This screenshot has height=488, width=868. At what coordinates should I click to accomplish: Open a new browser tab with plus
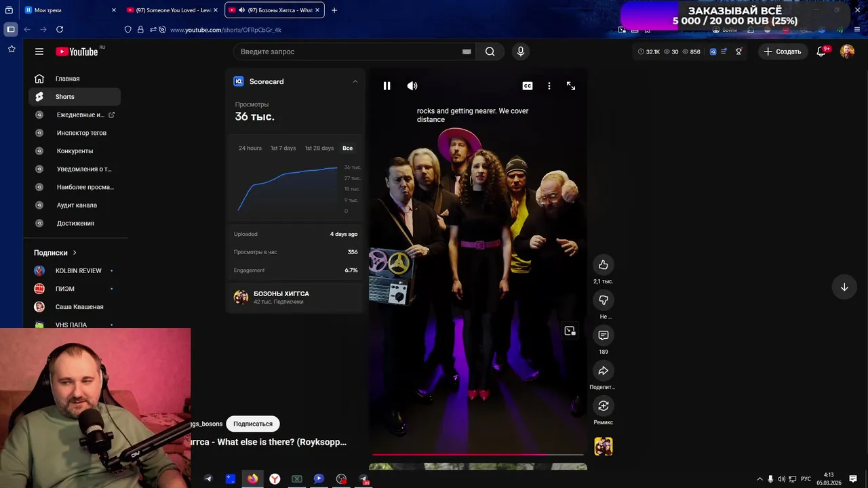pos(334,10)
